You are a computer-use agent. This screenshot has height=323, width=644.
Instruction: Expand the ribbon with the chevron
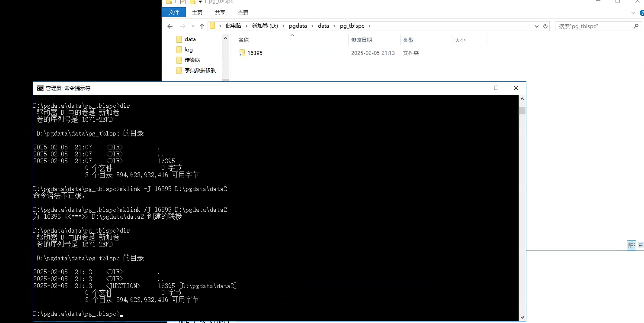633,13
